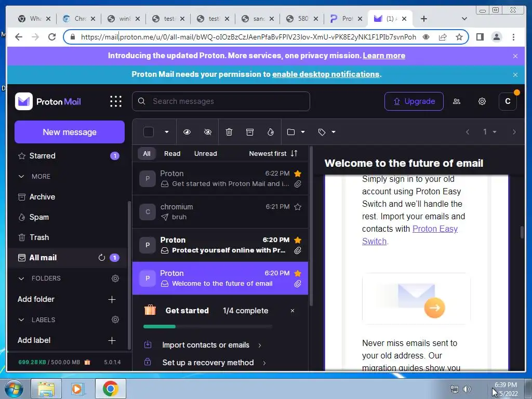The height and width of the screenshot is (399, 532).
Task: Open the Label as tag icon
Action: click(x=322, y=132)
